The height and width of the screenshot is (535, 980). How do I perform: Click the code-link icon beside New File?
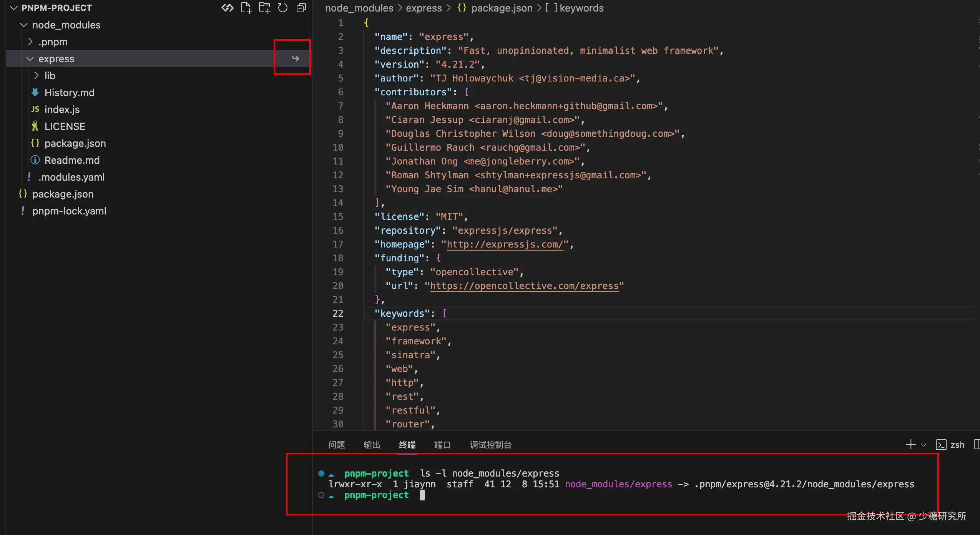[228, 8]
